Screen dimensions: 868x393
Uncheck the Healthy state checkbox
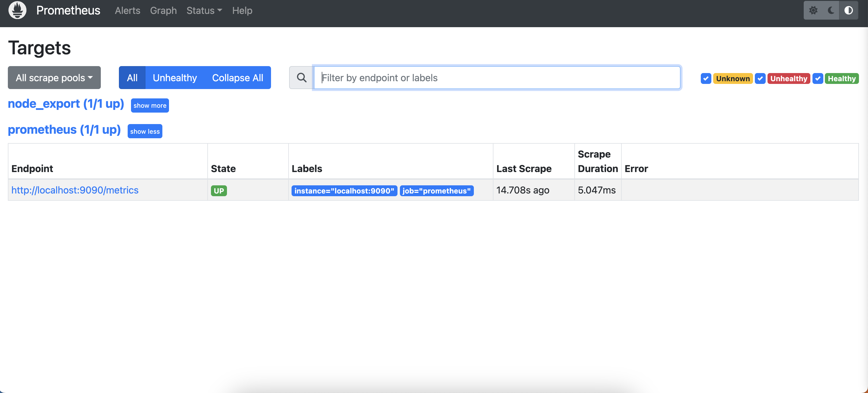click(x=818, y=78)
